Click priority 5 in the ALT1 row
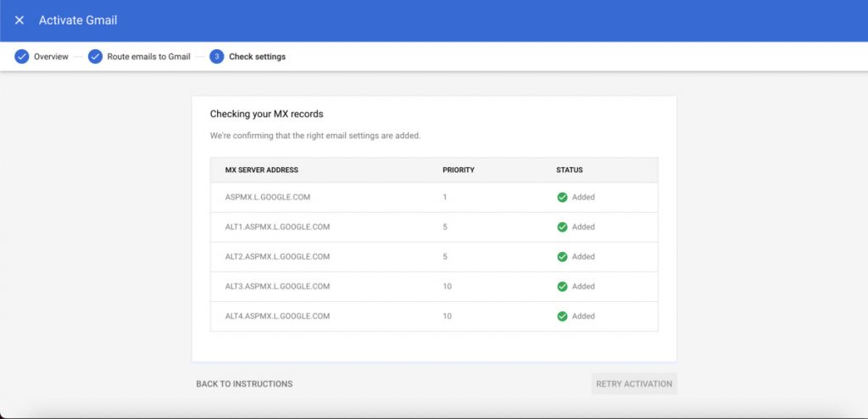The width and height of the screenshot is (868, 419). (x=445, y=227)
